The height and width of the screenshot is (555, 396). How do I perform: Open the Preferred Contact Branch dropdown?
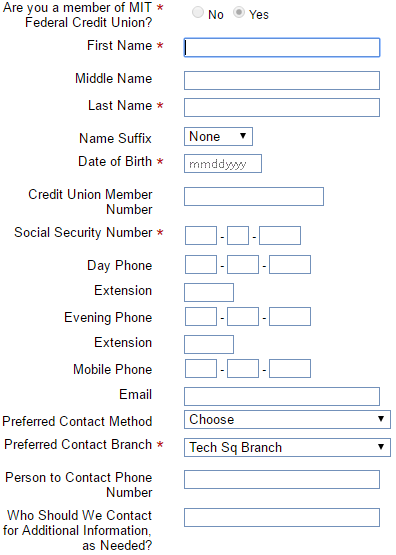click(x=287, y=447)
